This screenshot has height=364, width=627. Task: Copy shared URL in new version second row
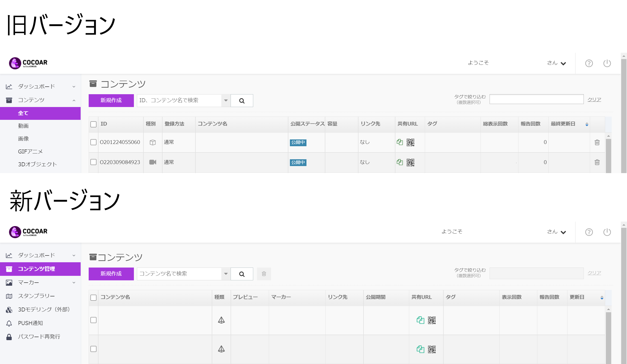pos(420,349)
